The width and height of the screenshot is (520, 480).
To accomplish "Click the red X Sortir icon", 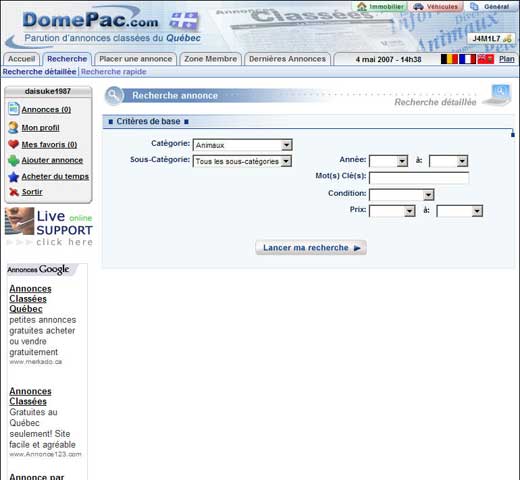I will click(x=14, y=192).
